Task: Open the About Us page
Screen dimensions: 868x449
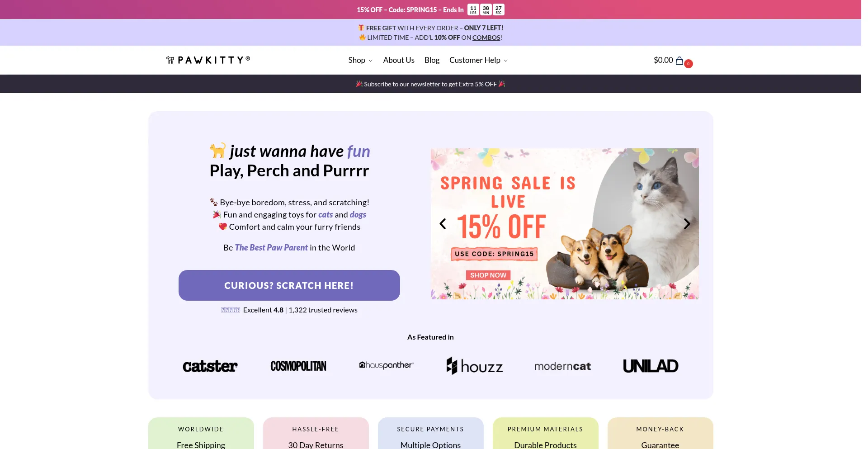Action: click(399, 60)
